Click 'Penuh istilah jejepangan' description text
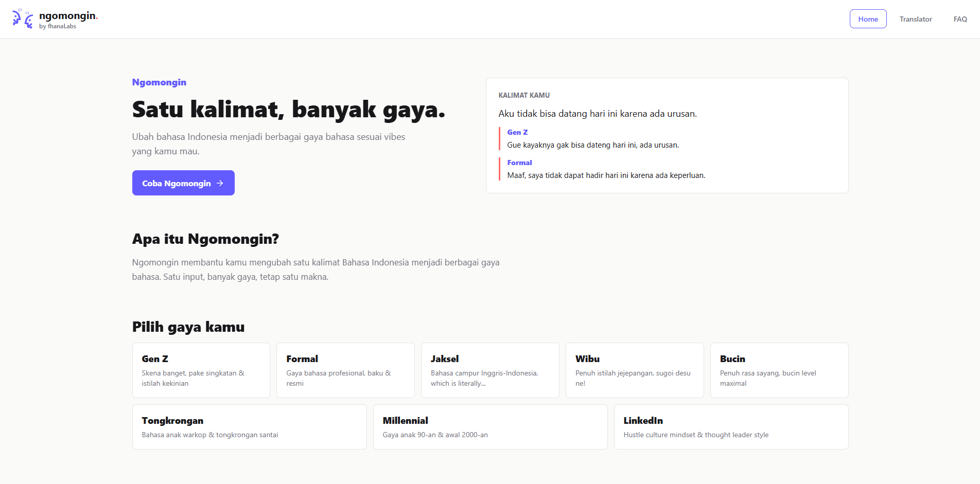Viewport: 980px width, 484px height. (x=633, y=378)
